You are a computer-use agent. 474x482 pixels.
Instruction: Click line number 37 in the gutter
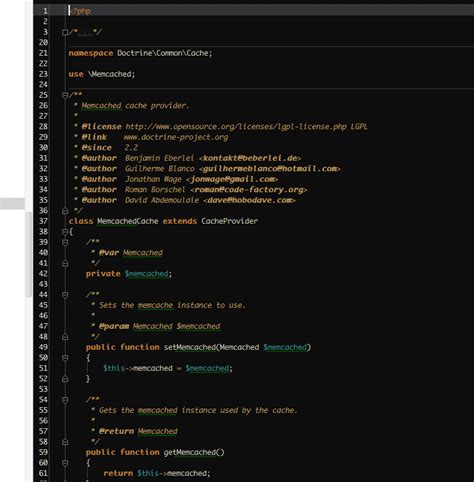pos(43,221)
